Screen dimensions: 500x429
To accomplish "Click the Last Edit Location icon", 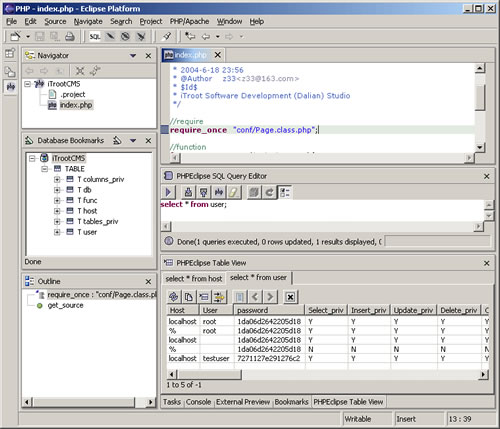I will (x=190, y=36).
